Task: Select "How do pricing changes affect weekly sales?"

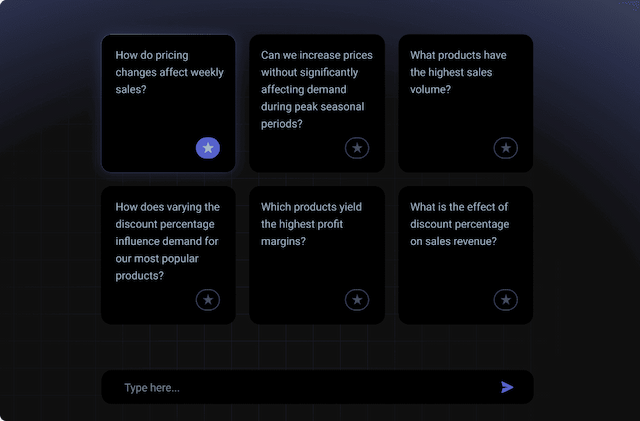Action: point(169,72)
